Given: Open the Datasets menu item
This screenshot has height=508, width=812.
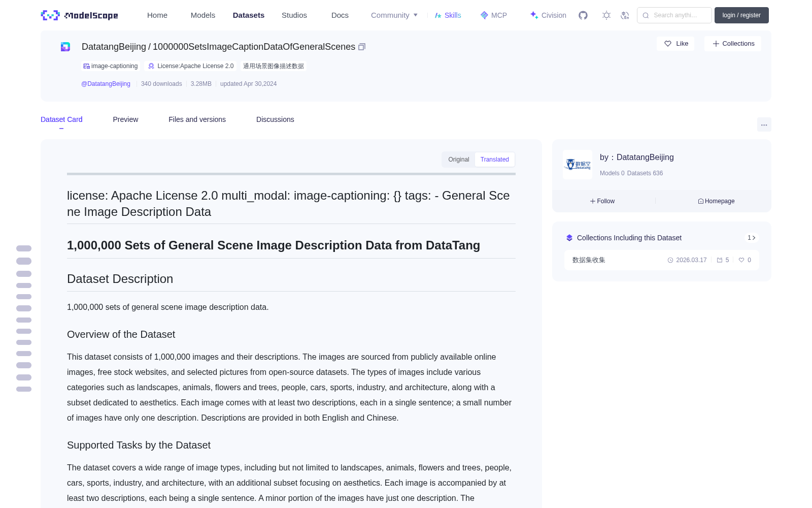Looking at the screenshot, I should click(249, 15).
